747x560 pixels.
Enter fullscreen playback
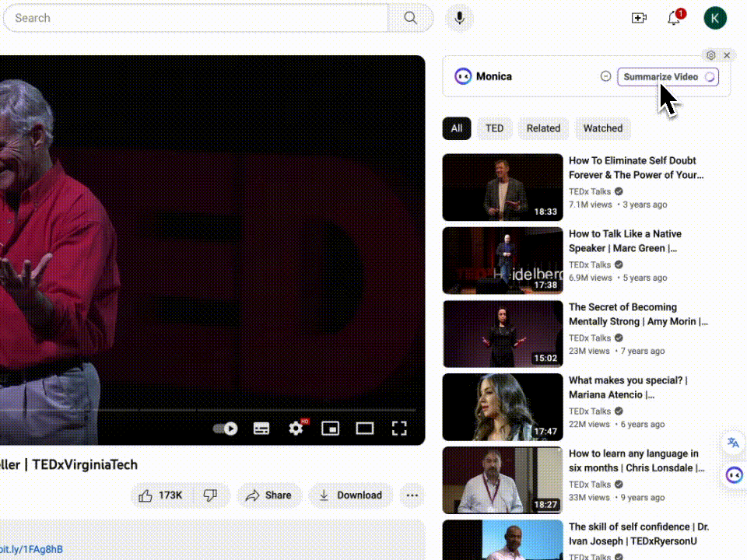(399, 428)
